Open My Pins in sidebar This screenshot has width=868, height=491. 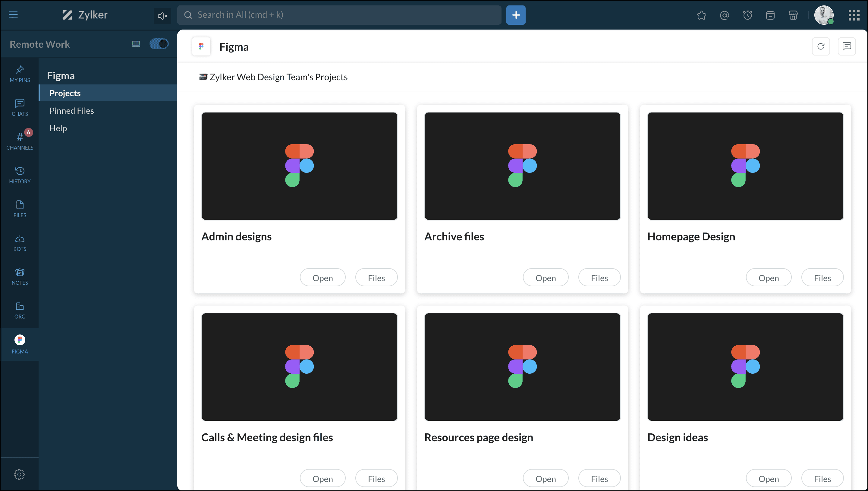coord(20,74)
